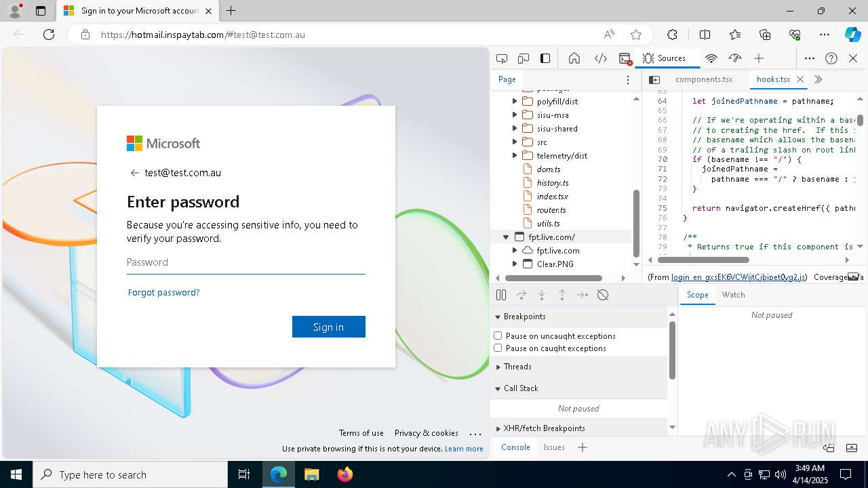Open the Issues drawer tab
Image resolution: width=868 pixels, height=488 pixels.
554,447
